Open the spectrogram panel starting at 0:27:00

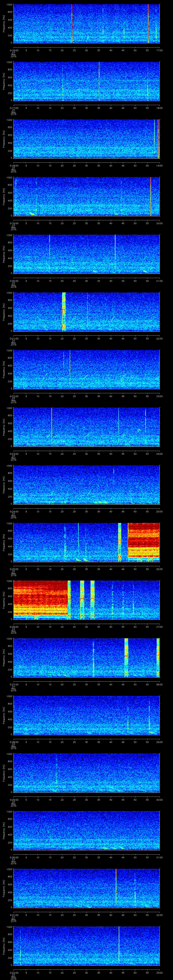coord(86,657)
